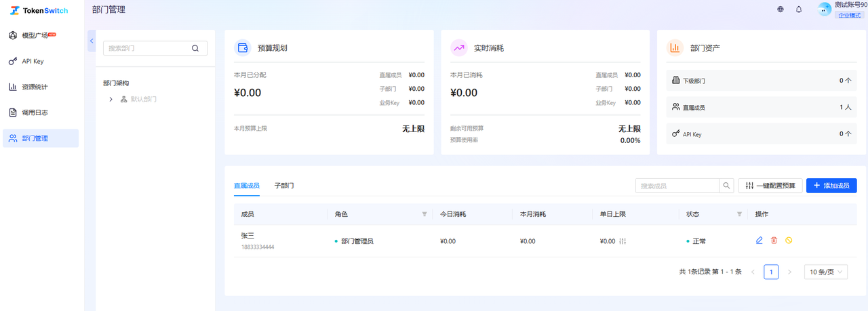Open the 状态 column filter
The width and height of the screenshot is (868, 311).
739,214
